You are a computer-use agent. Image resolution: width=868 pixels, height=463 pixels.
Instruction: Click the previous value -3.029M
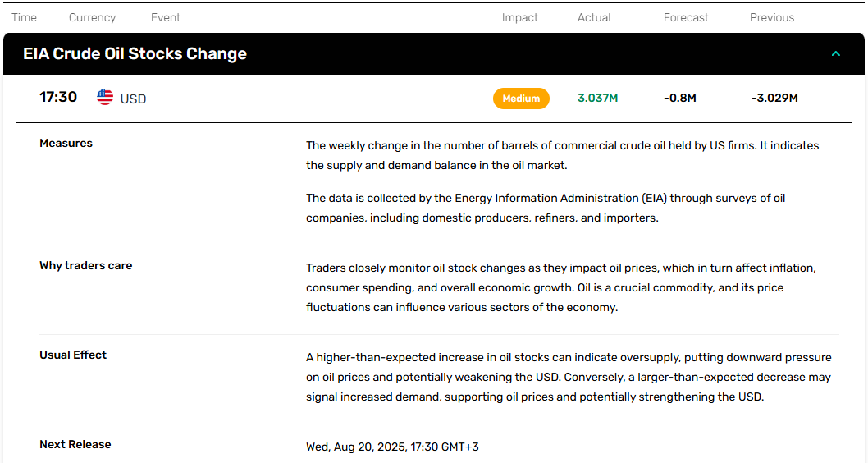(x=774, y=98)
